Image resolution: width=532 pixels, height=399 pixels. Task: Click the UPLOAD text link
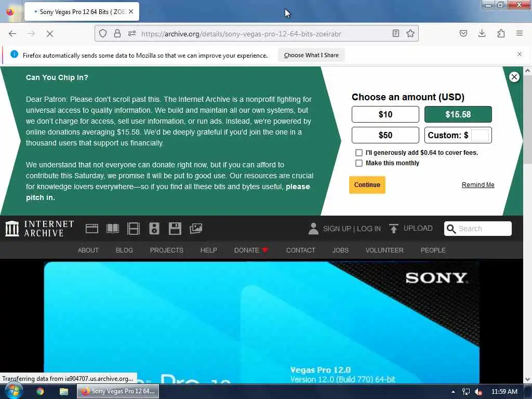(x=418, y=229)
